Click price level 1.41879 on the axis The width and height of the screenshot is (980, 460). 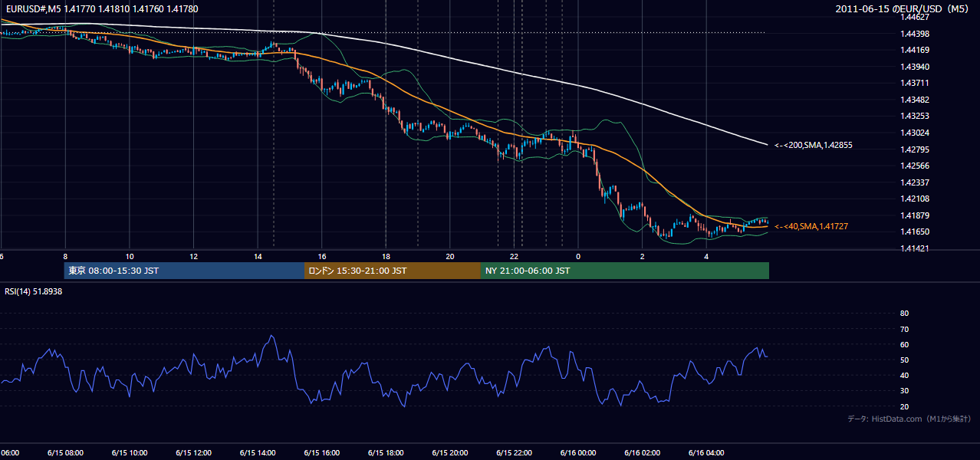(914, 215)
